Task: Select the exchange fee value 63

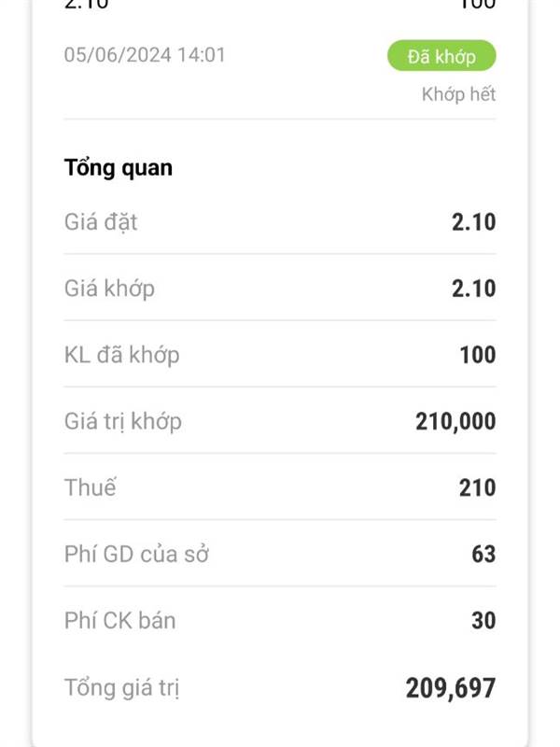Action: [x=483, y=554]
